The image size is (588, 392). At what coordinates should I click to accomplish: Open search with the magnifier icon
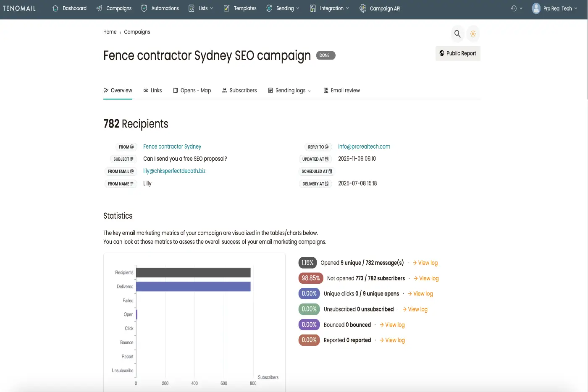pyautogui.click(x=457, y=34)
